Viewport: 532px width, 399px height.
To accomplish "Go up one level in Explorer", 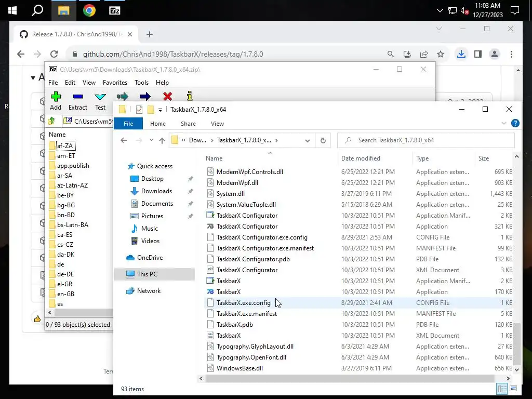I will (x=162, y=140).
